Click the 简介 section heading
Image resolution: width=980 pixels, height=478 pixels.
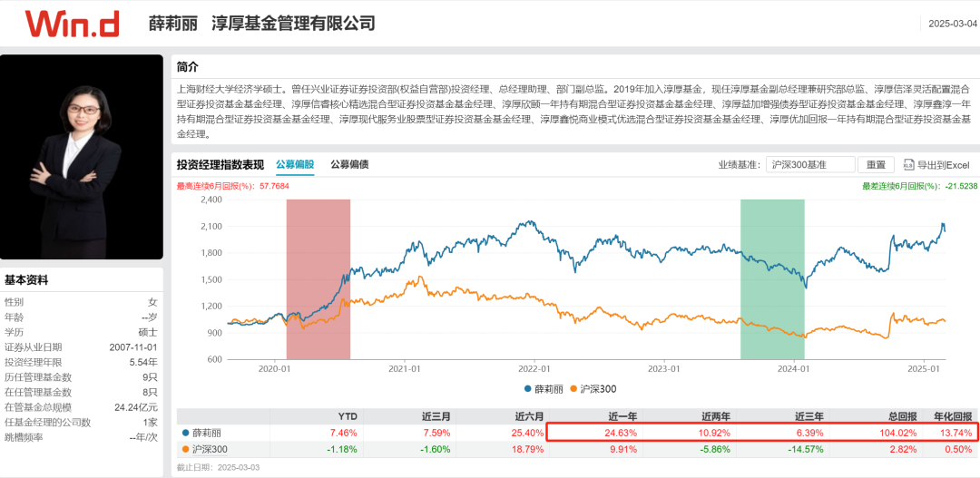click(x=188, y=67)
